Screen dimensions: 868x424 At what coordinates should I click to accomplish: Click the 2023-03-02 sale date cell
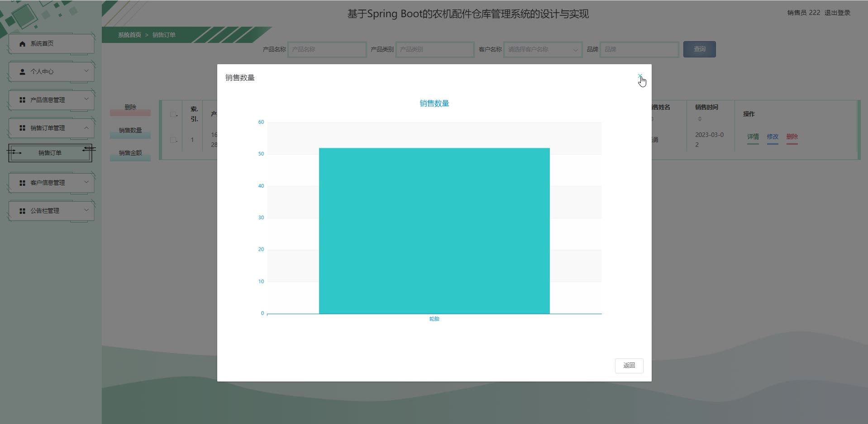click(709, 140)
